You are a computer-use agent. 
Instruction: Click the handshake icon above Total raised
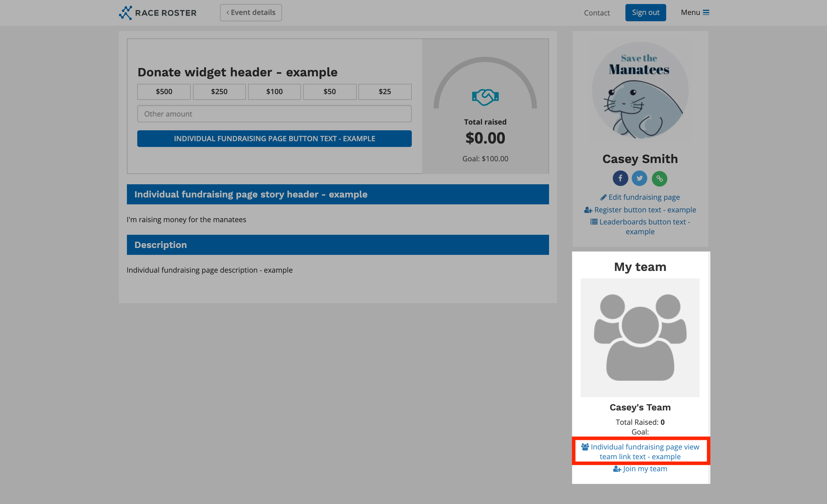485,97
